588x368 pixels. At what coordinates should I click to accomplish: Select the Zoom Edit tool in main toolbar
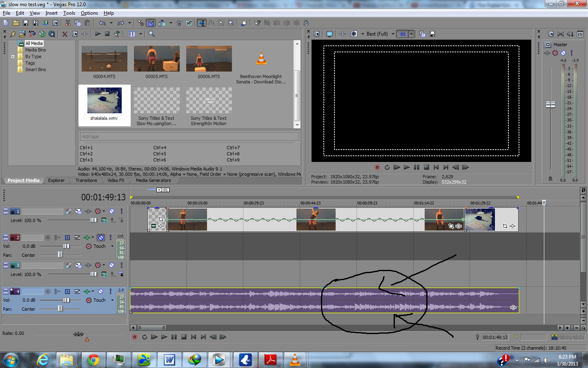231,23
